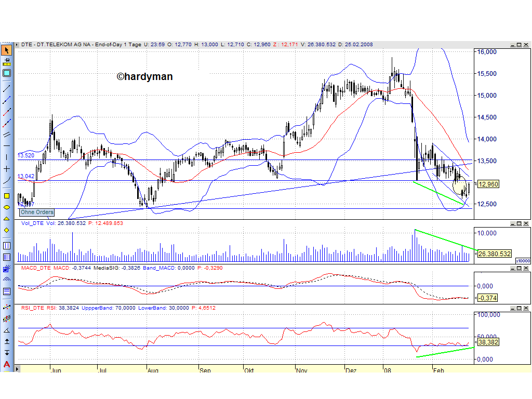This screenshot has height=399, width=532.
Task: Select the yellow ellipse drawing tool
Action: 7,207
